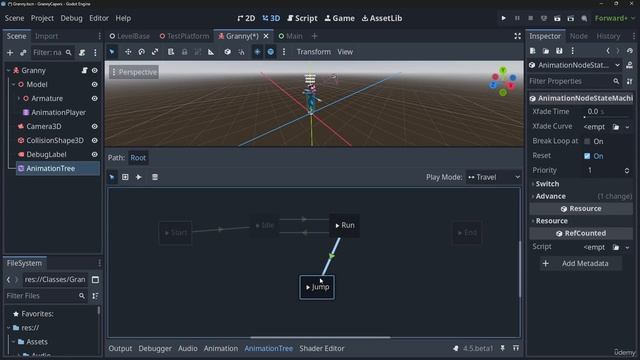Save the edited resource in Inspector

(559, 51)
